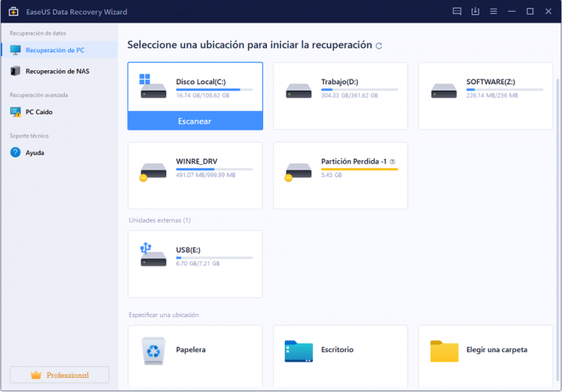Select Recuperación de PC in sidebar

tap(55, 50)
